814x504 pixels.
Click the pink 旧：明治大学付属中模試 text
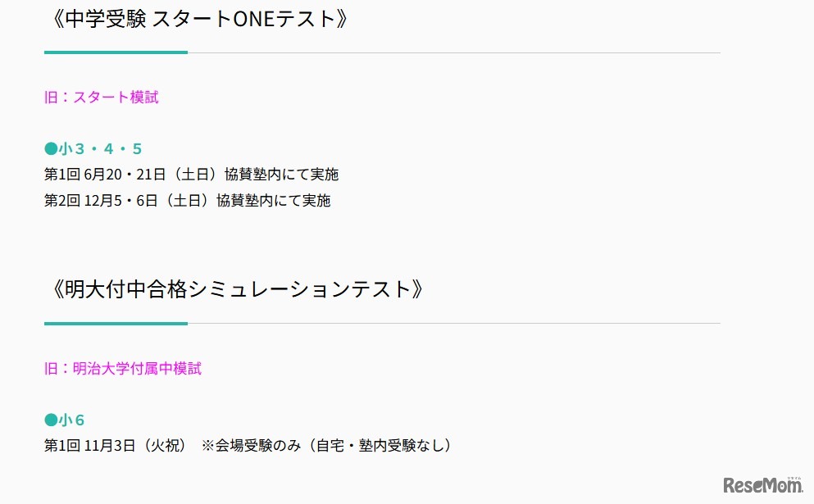[x=123, y=368]
